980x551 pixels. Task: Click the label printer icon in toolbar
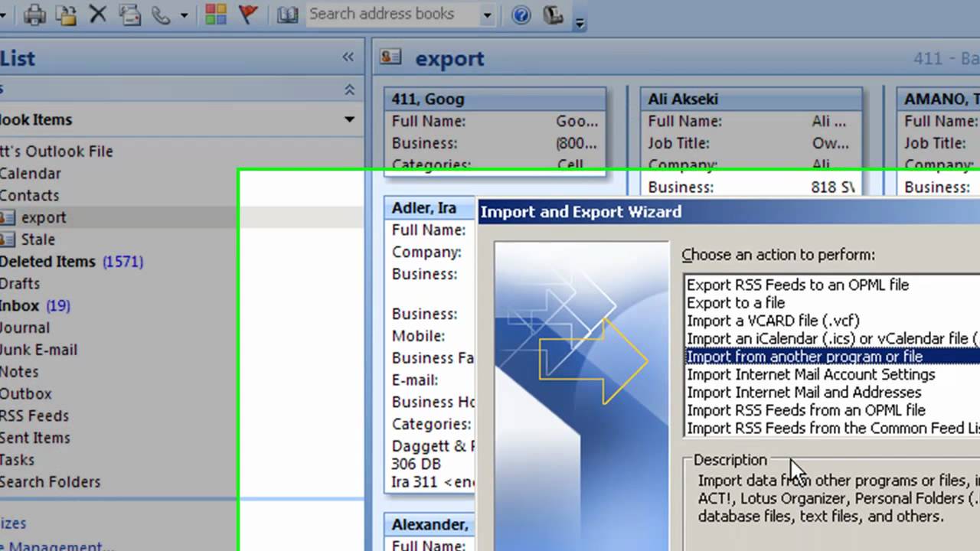click(x=553, y=15)
